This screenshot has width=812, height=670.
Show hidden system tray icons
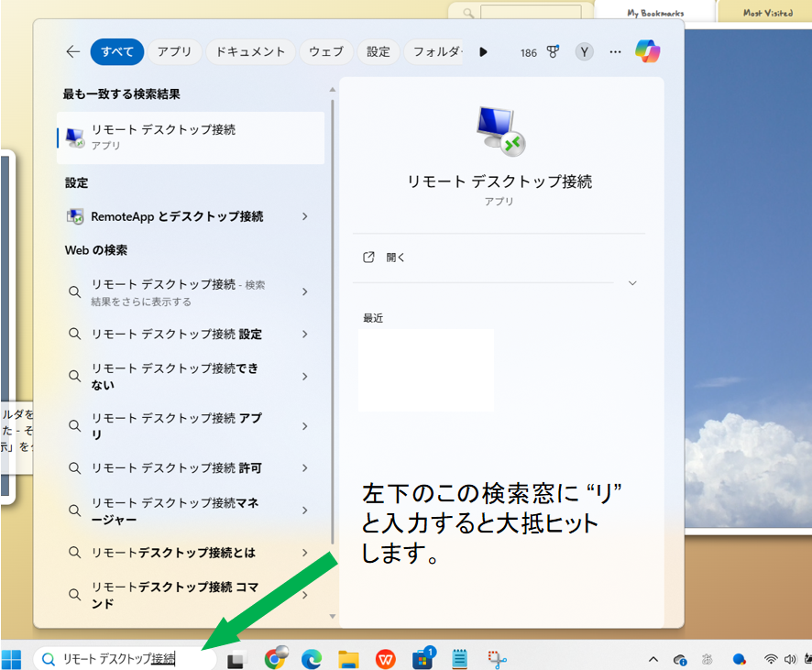653,658
